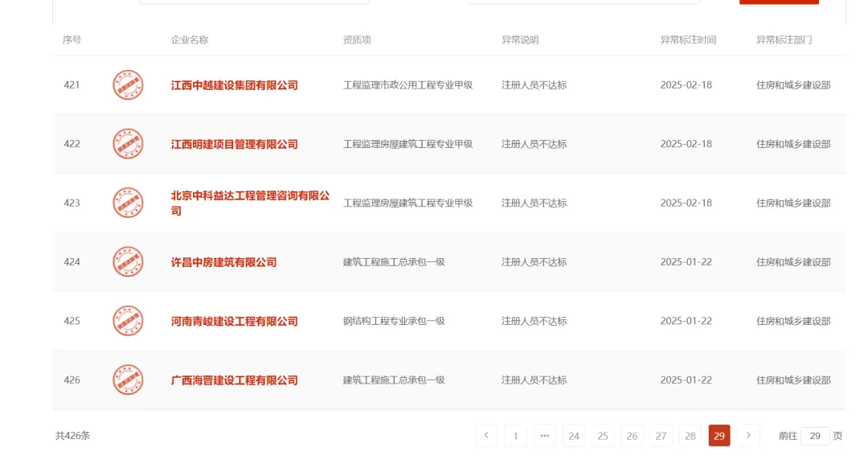
Task: Click 工程监理市政公用工程专业甲级 qualification cell
Action: (408, 85)
